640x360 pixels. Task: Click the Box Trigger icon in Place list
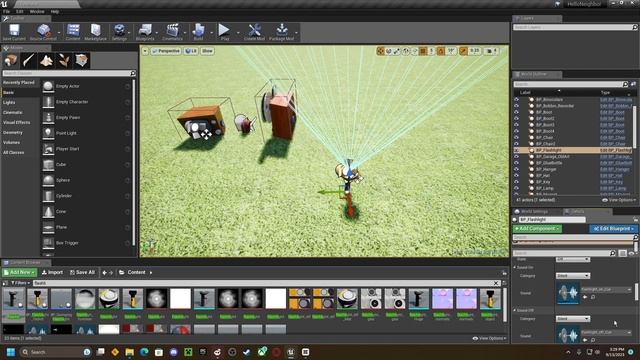[48, 243]
